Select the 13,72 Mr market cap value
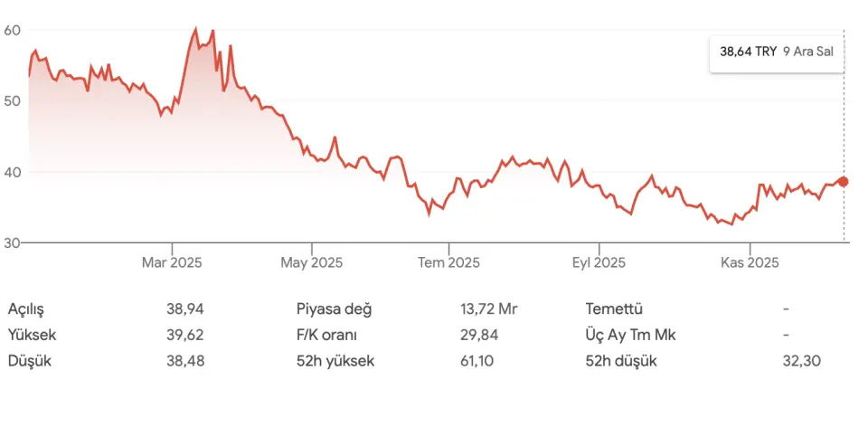The height and width of the screenshot is (427, 868). [488, 308]
